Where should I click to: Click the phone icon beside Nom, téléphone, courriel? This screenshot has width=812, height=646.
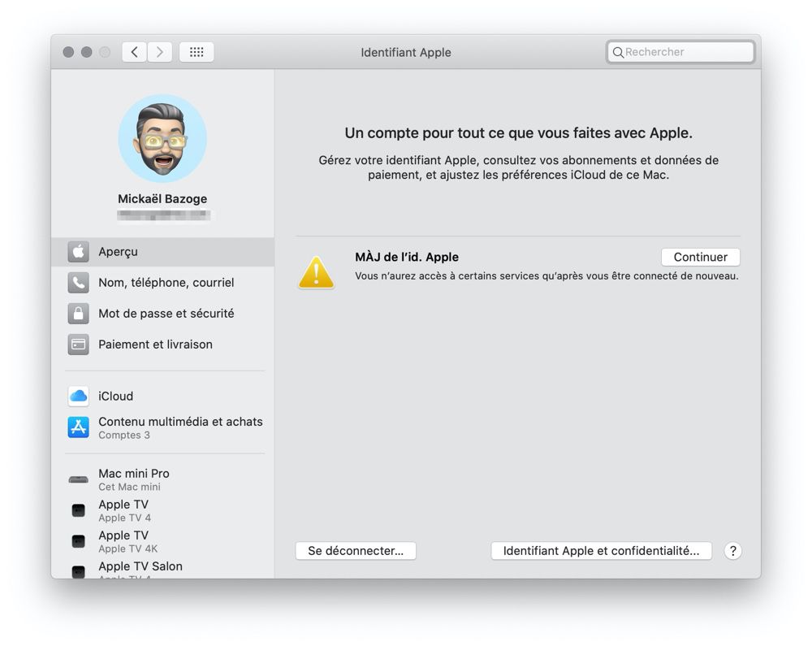[x=78, y=283]
